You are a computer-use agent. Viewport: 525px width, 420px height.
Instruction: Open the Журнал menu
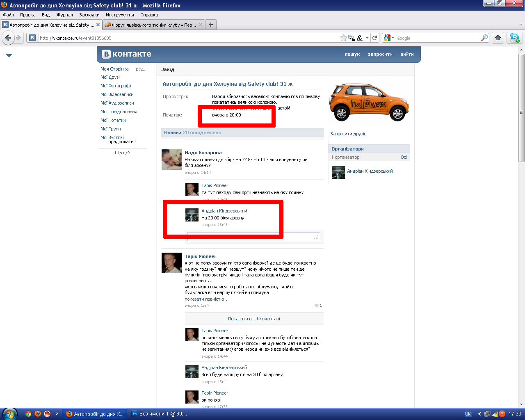point(64,15)
